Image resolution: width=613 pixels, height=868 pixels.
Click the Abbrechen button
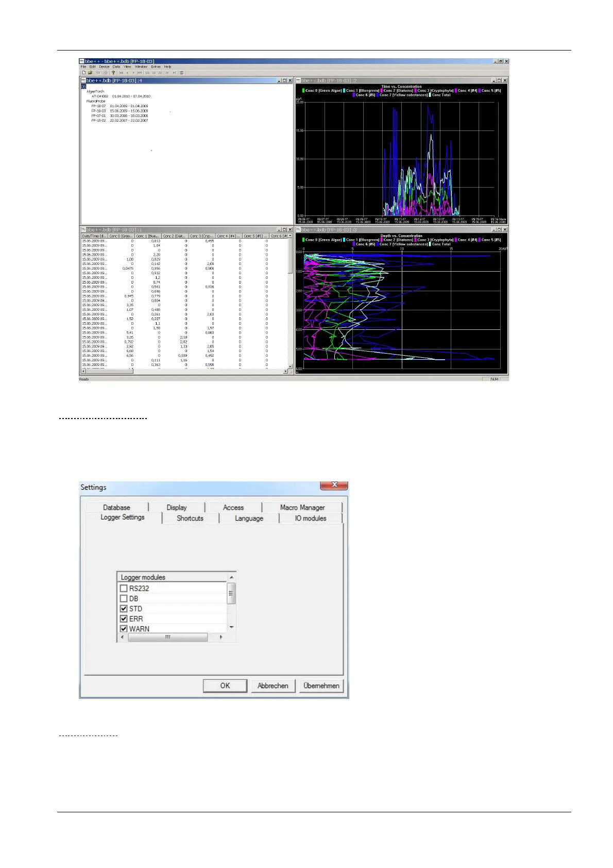click(x=273, y=686)
